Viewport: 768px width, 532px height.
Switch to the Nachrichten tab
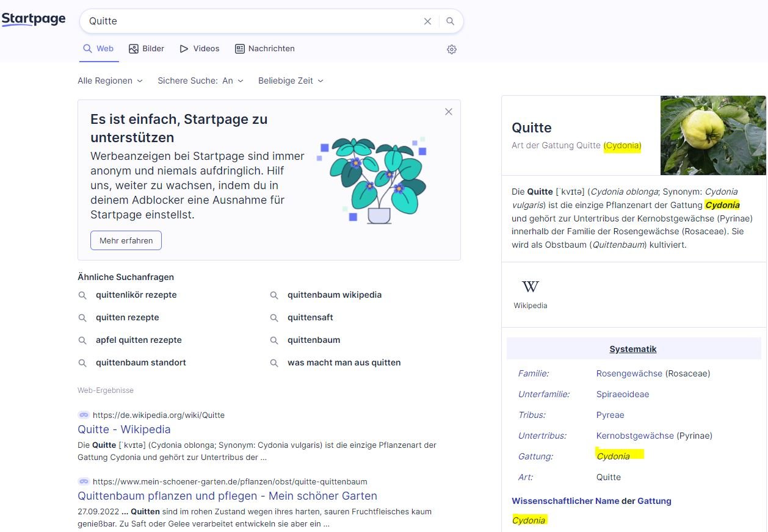point(265,49)
